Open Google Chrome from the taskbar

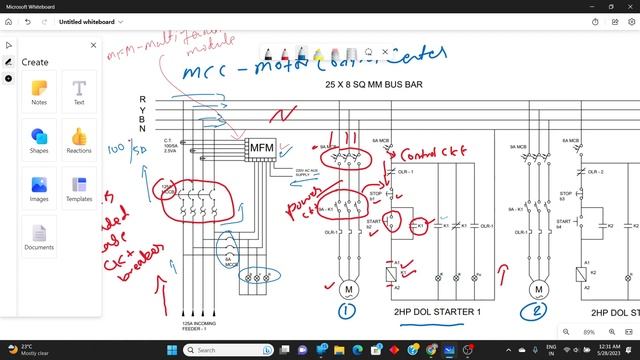[x=431, y=350]
